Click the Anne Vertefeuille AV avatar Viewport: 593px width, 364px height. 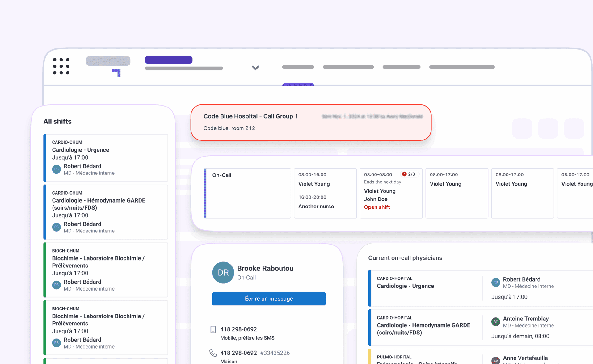point(495,360)
